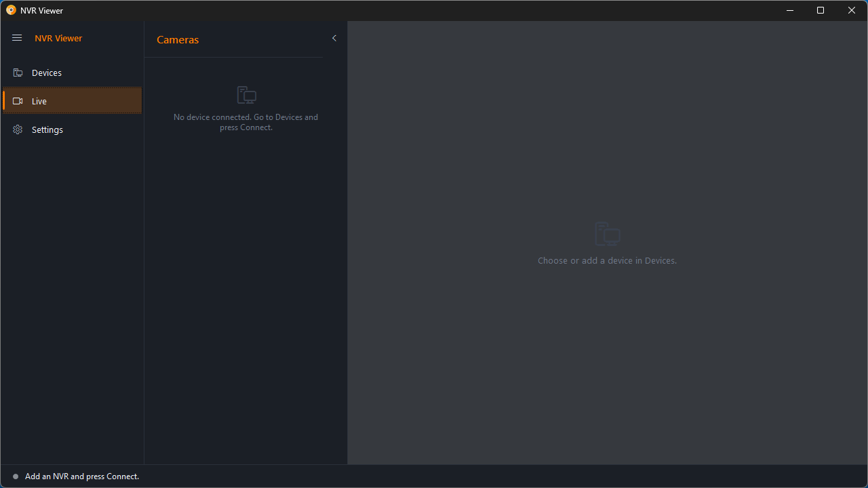Click the gray connection status dot
Screen dimensions: 868x488
pyautogui.click(x=16, y=476)
